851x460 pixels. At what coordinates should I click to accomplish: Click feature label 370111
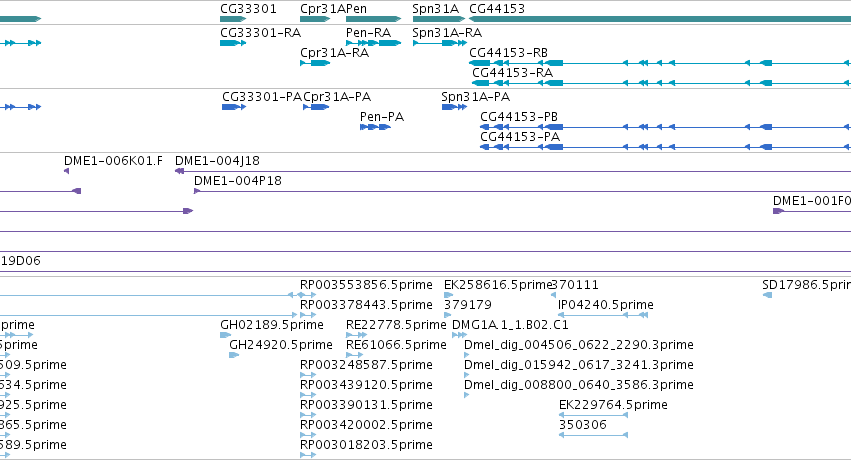(x=575, y=285)
